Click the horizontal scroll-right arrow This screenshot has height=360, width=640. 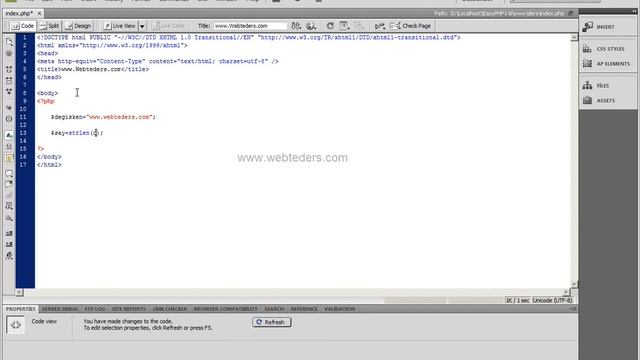pos(566,292)
